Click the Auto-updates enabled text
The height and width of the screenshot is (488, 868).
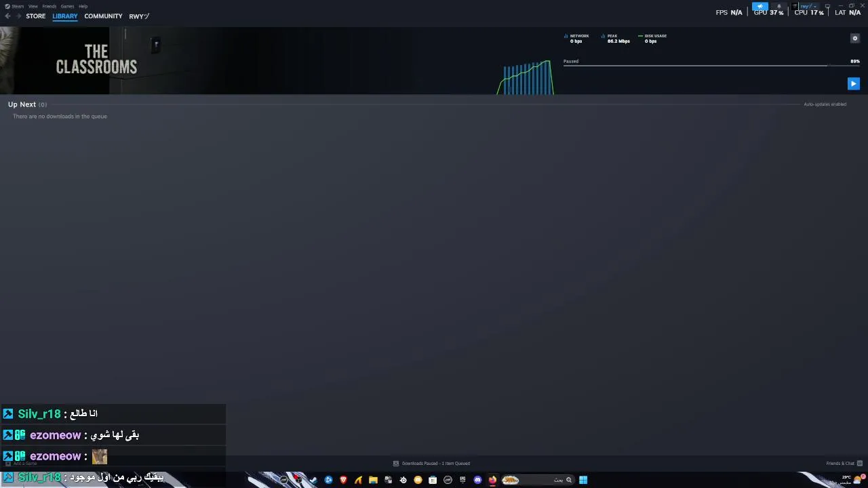[825, 104]
